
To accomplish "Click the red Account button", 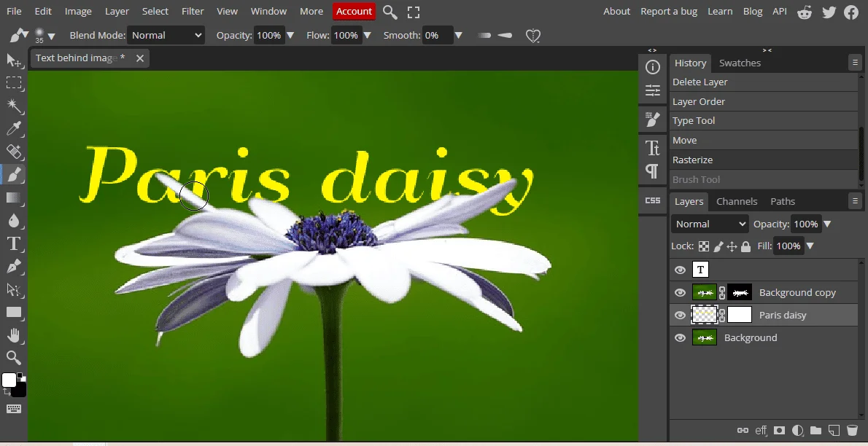I will pos(354,11).
